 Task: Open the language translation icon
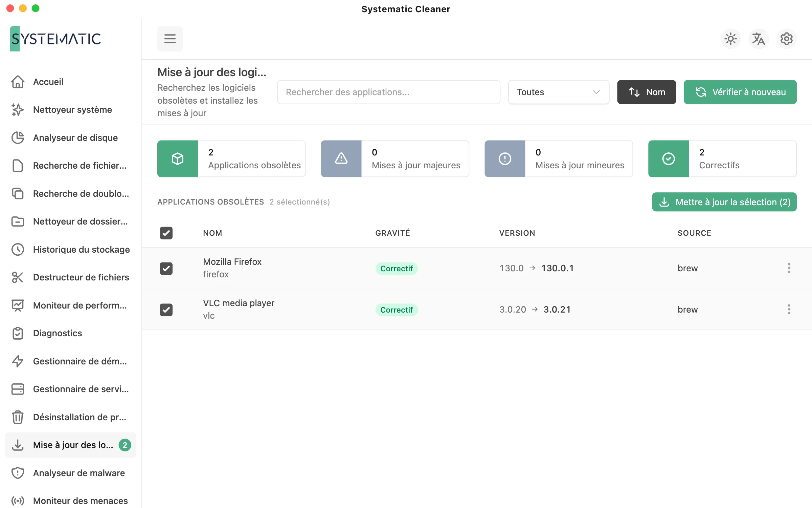[759, 39]
